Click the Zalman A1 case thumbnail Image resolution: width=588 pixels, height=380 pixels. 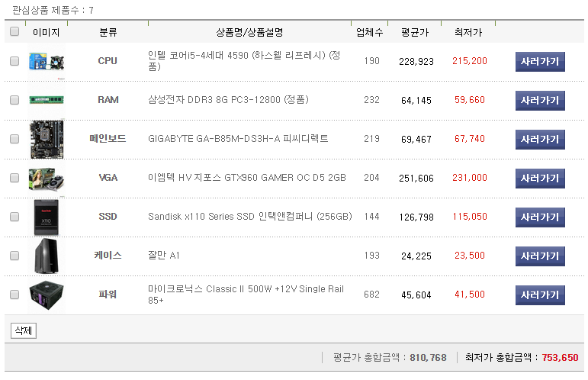coord(47,256)
